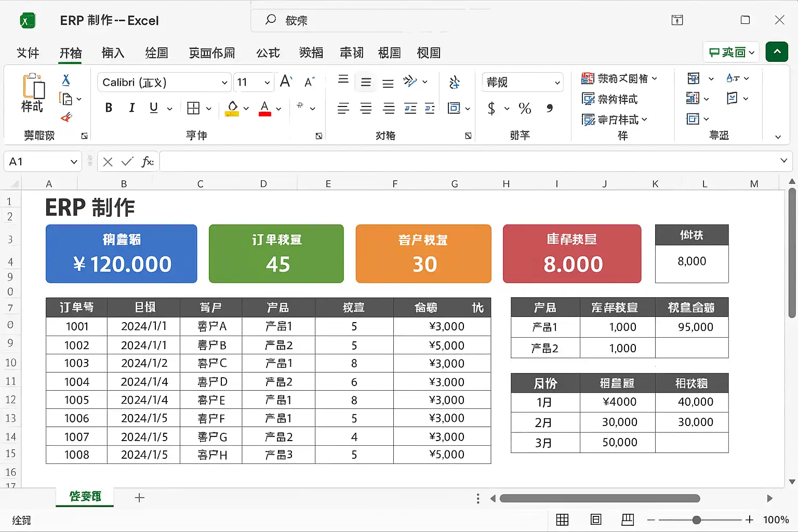Click the search box in title bar
The image size is (798, 532).
371,20
